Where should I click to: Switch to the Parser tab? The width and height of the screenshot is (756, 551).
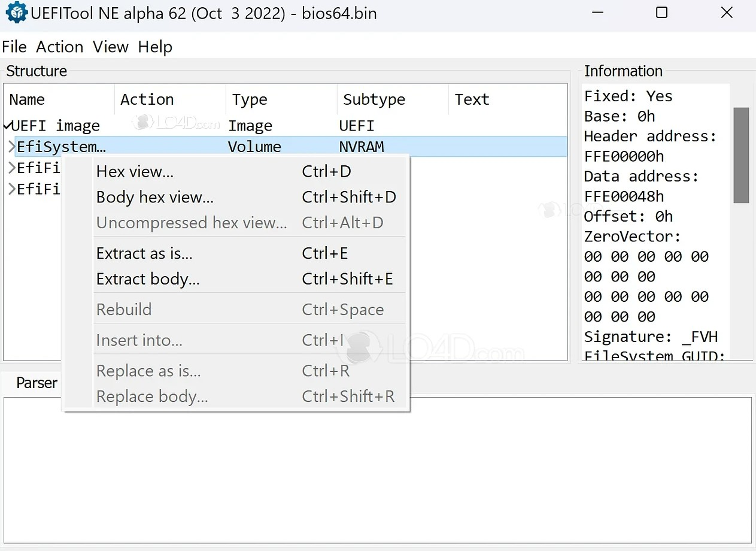click(37, 383)
